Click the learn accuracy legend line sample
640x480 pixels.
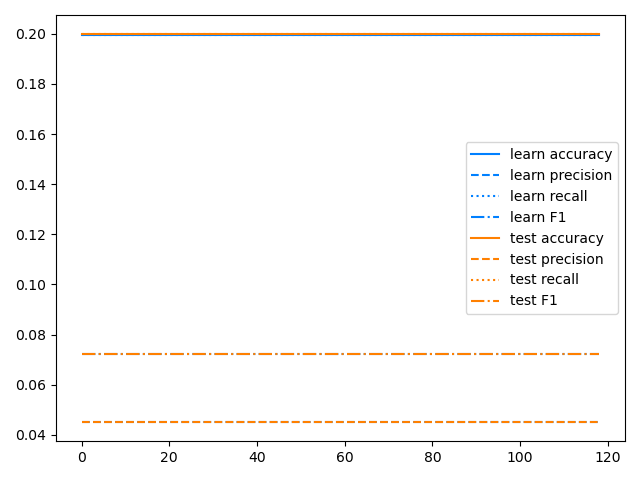click(485, 154)
